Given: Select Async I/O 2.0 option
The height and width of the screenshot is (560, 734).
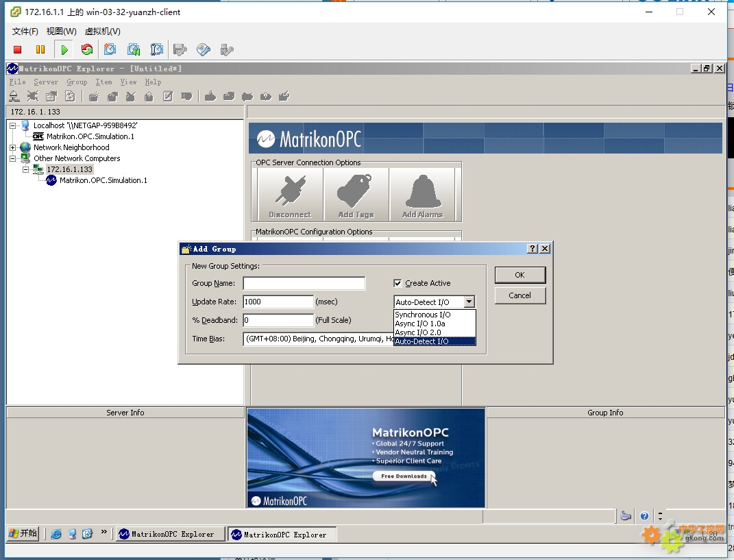Looking at the screenshot, I should (x=435, y=332).
